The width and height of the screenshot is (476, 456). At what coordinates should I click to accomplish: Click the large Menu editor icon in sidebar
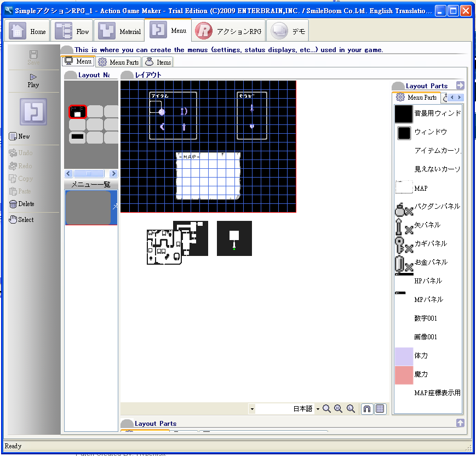point(33,111)
